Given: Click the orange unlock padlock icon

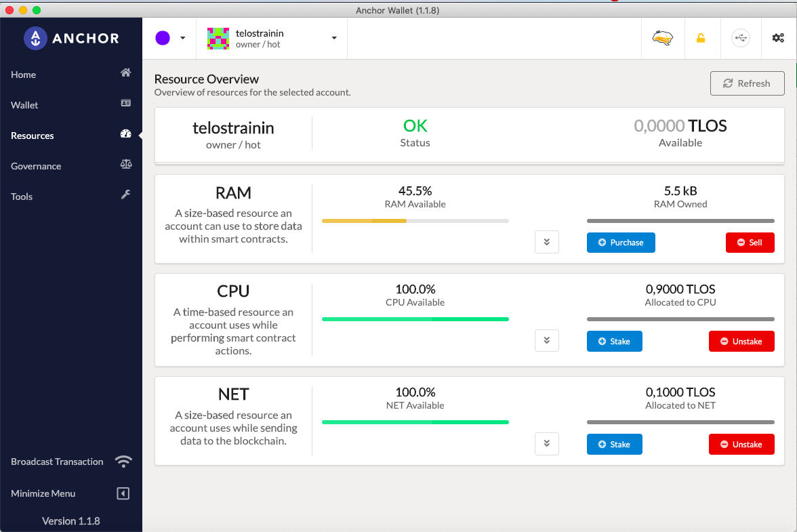Looking at the screenshot, I should click(701, 38).
